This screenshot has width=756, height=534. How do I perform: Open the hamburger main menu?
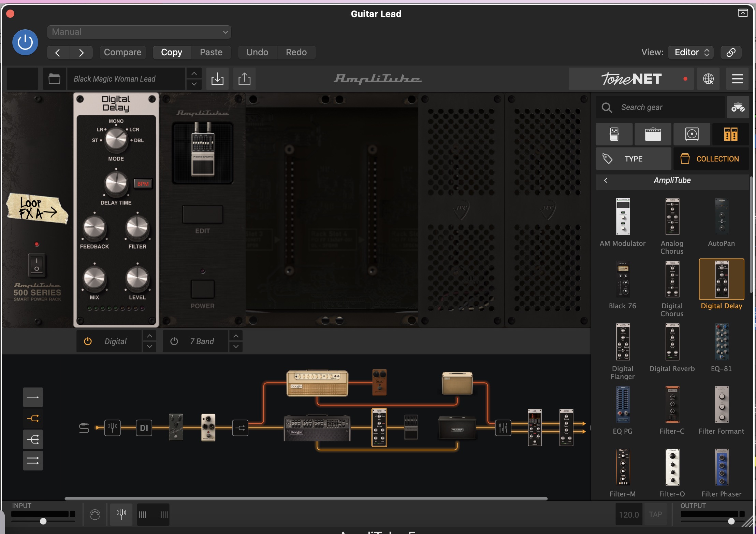click(737, 79)
